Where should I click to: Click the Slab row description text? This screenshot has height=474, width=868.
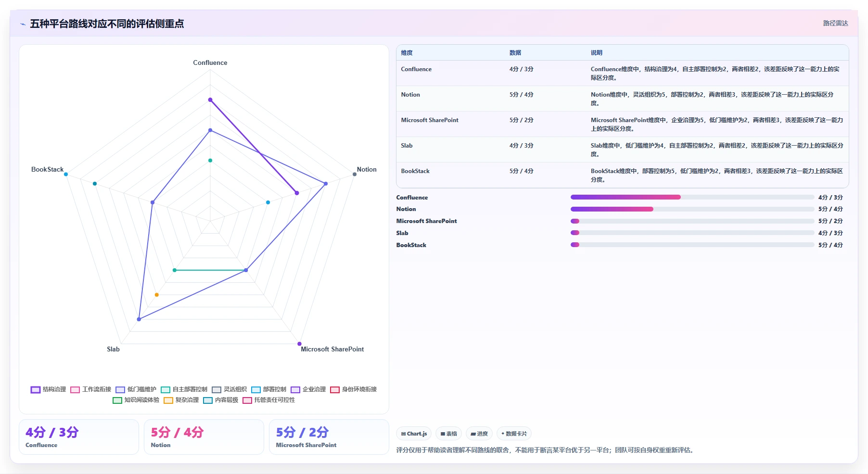point(717,150)
